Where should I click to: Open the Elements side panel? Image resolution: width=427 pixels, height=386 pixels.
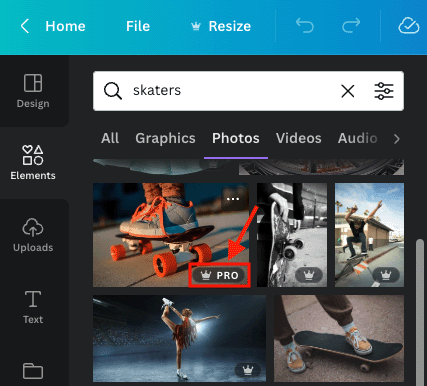click(33, 163)
